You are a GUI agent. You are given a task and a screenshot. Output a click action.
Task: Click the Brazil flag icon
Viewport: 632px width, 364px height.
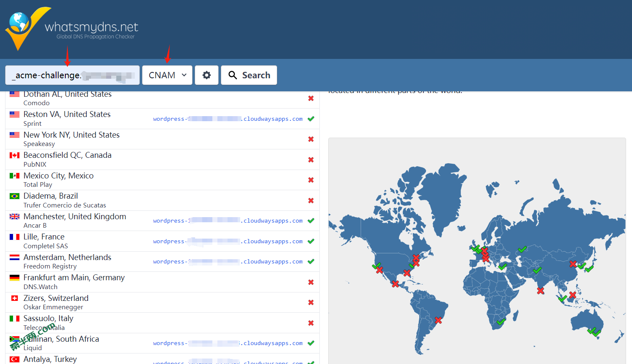click(x=14, y=196)
